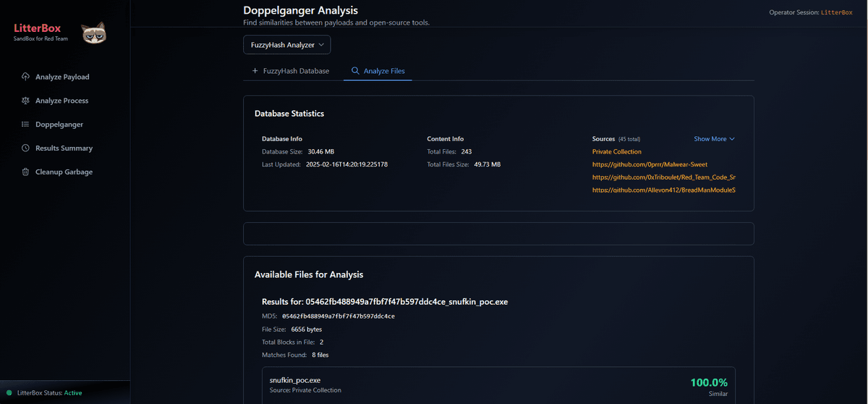Click the Cleanup Garbage trash icon
This screenshot has width=868, height=404.
tap(26, 172)
